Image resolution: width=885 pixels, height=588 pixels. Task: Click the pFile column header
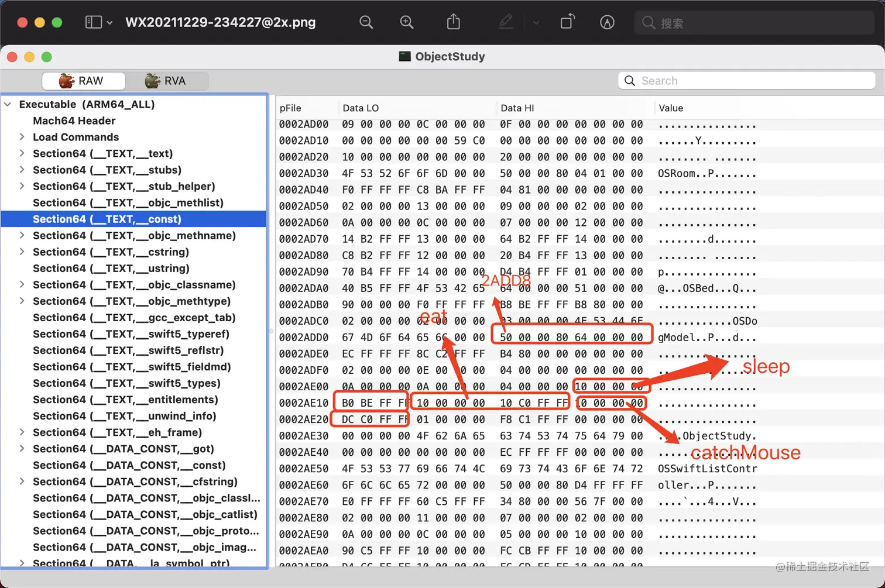(291, 108)
